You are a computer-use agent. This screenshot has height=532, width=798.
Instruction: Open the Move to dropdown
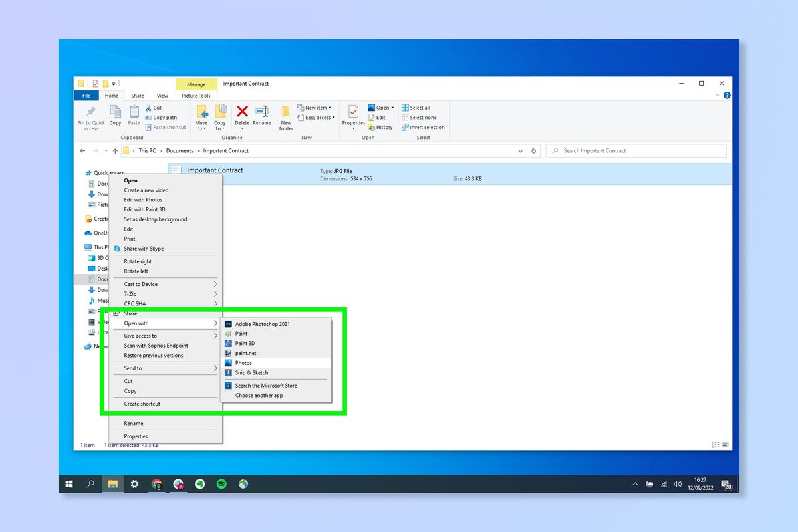pos(201,117)
